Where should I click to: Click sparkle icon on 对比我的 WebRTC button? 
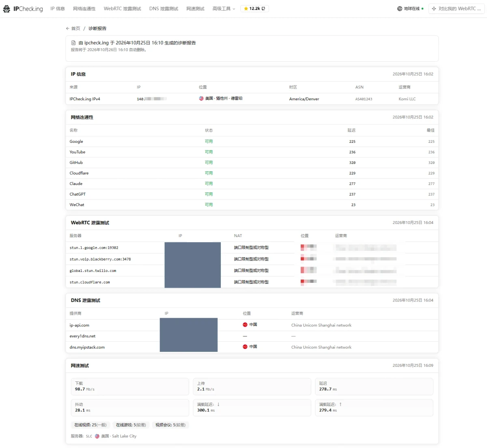tap(434, 9)
